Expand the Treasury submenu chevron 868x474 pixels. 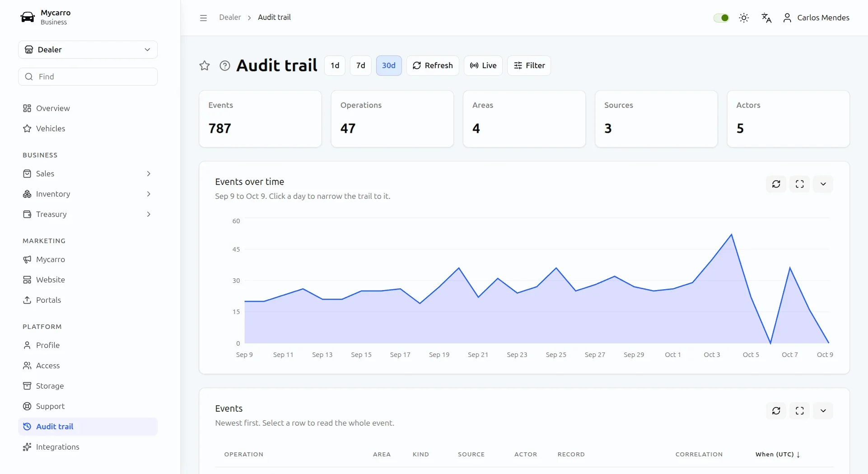click(149, 214)
